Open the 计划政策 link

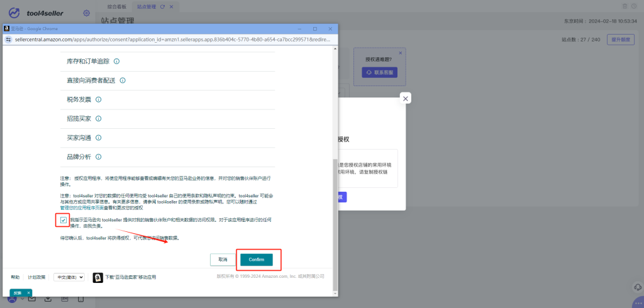36,277
